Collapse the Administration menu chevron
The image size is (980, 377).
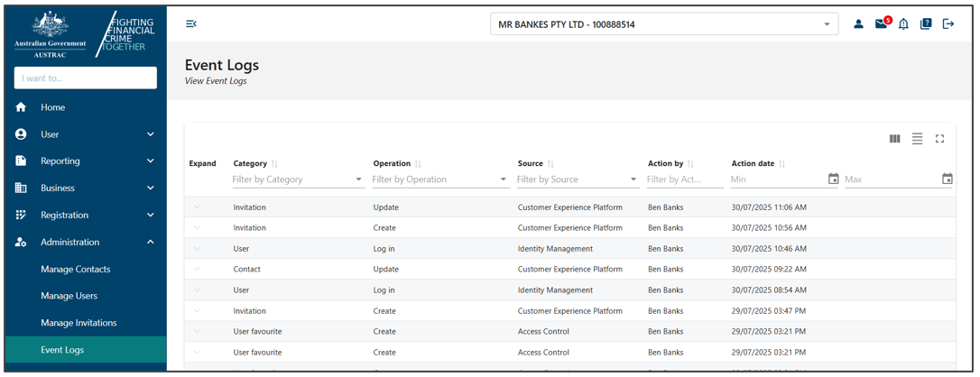click(150, 243)
